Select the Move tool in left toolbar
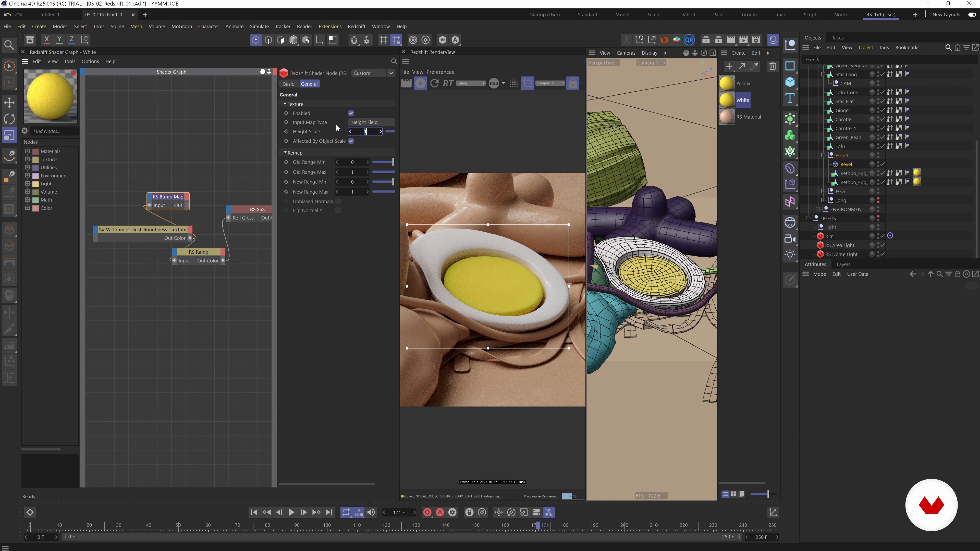The height and width of the screenshot is (551, 980). pos(9,102)
